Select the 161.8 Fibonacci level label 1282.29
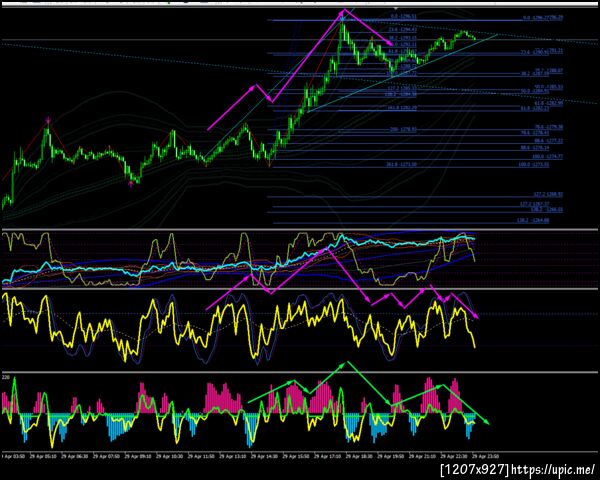600x480 pixels. pyautogui.click(x=402, y=108)
